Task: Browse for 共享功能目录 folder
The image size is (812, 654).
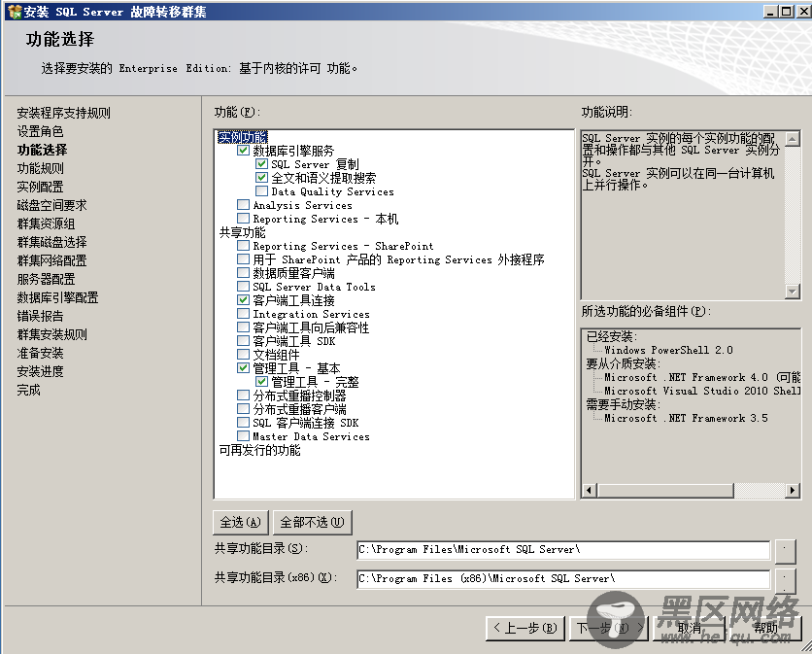Action: pyautogui.click(x=785, y=551)
